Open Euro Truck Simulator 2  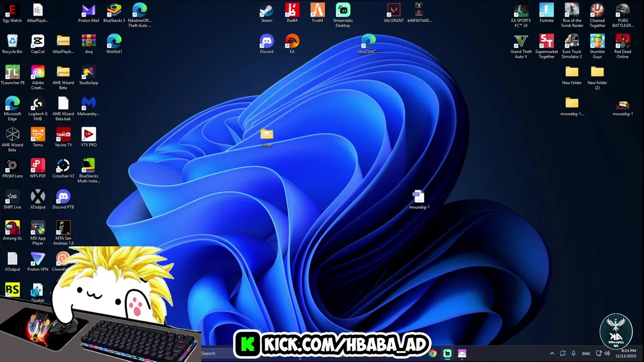[572, 47]
